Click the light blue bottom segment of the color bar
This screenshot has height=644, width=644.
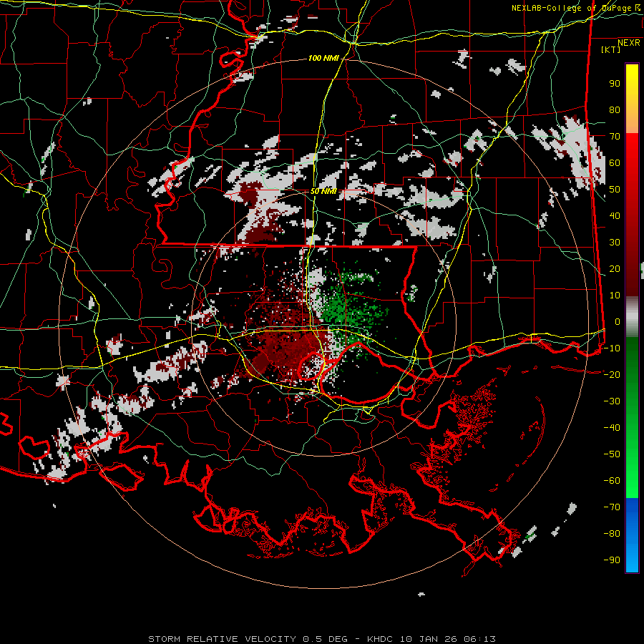coord(632,557)
